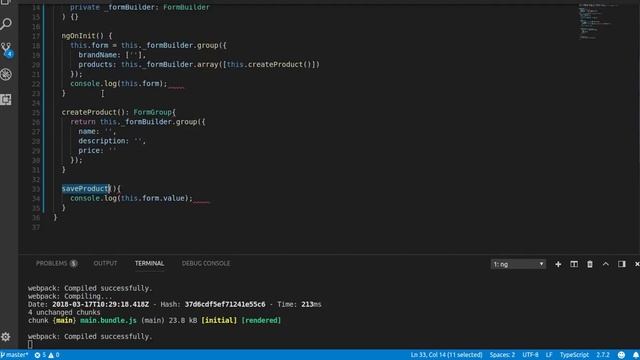Click the 'description' property line
Viewport: 640px width, 360px height.
pos(112,141)
